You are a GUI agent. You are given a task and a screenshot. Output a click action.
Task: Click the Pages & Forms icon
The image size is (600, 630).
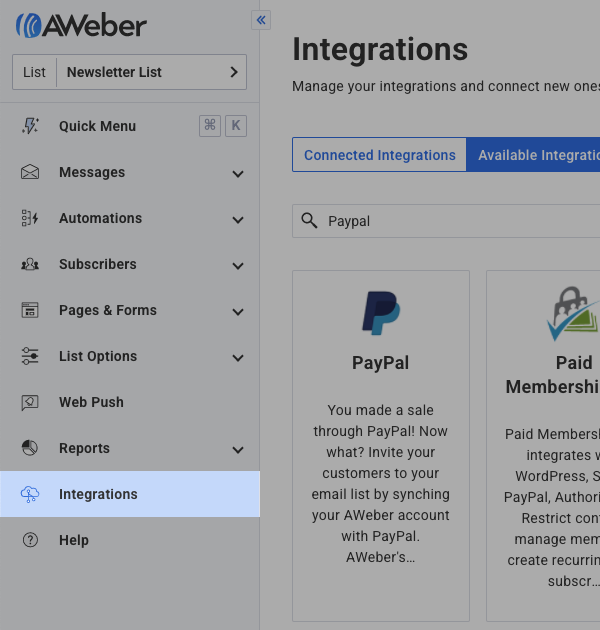point(30,310)
